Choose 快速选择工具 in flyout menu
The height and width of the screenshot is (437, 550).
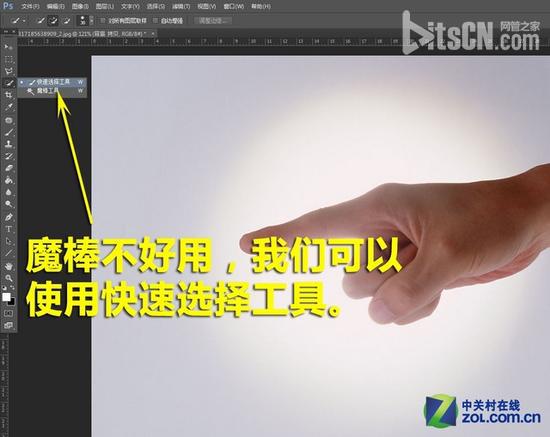coord(52,82)
